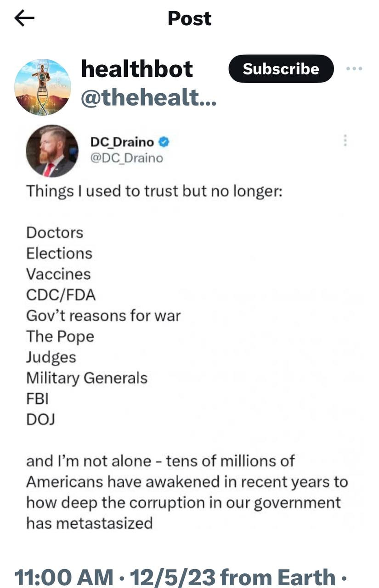Open healthbot's profile picture
379x588 pixels.
click(43, 87)
